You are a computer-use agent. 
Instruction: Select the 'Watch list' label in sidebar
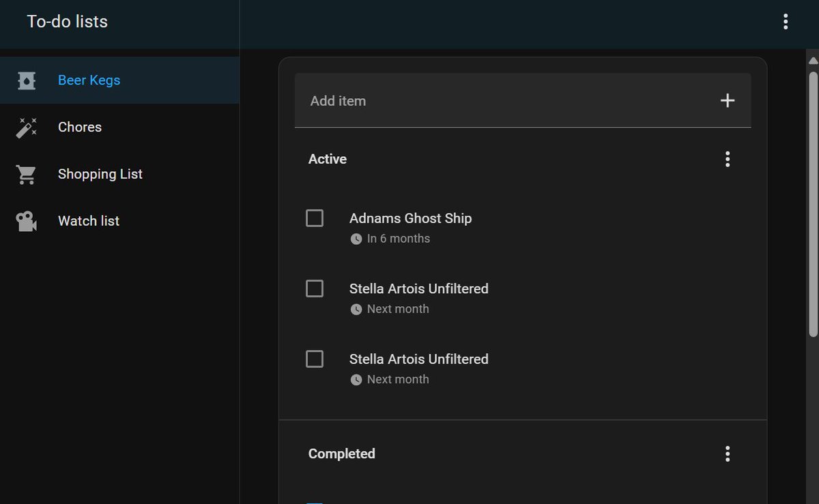(89, 221)
